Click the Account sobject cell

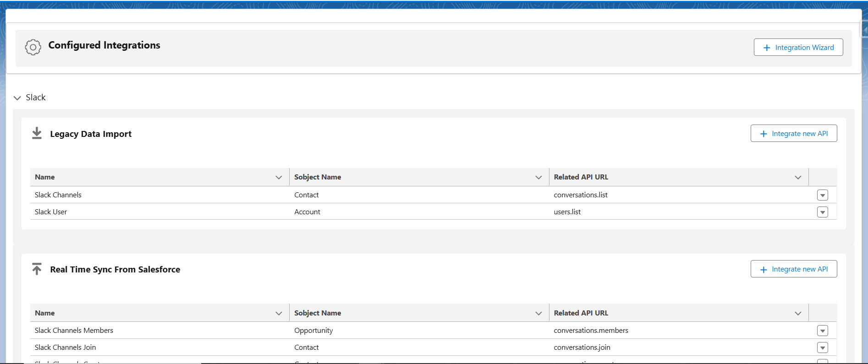[x=419, y=212]
